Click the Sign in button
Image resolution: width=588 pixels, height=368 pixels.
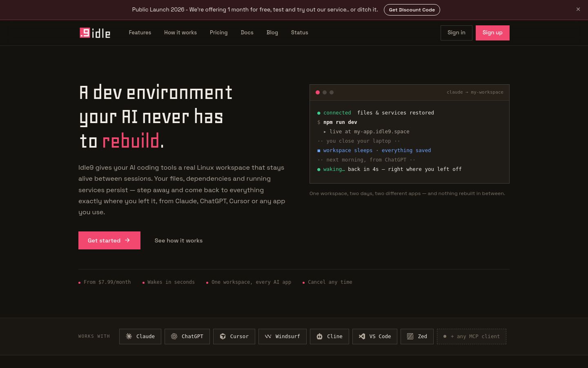tap(456, 33)
